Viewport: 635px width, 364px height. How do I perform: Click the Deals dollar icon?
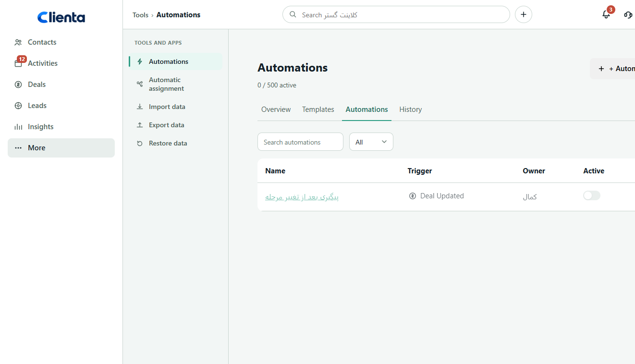click(18, 85)
